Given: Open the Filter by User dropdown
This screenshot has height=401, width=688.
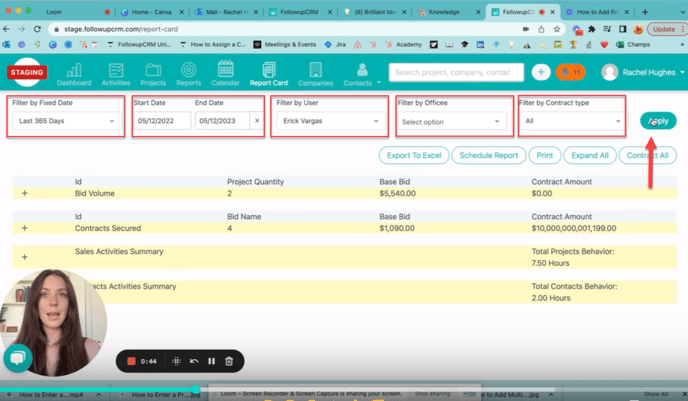Looking at the screenshot, I should (x=331, y=121).
